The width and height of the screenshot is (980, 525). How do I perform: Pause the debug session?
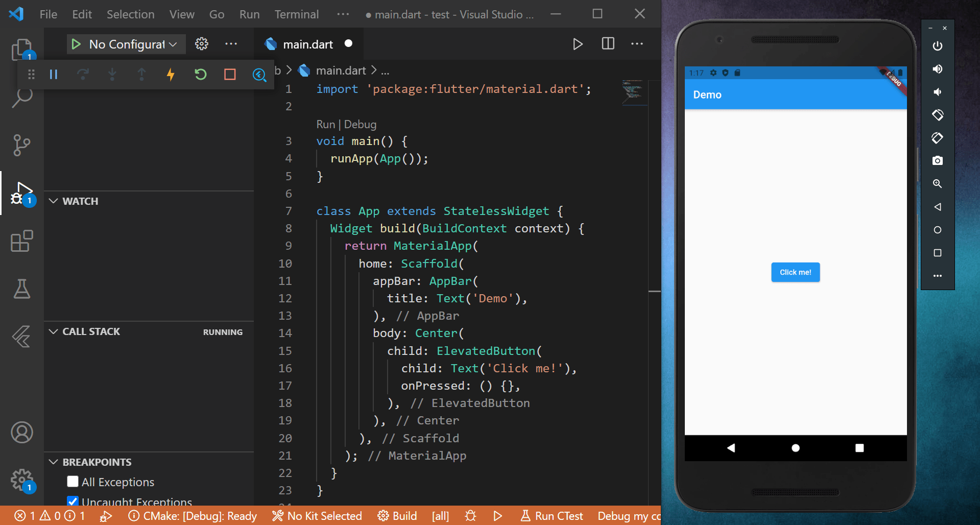(x=54, y=75)
